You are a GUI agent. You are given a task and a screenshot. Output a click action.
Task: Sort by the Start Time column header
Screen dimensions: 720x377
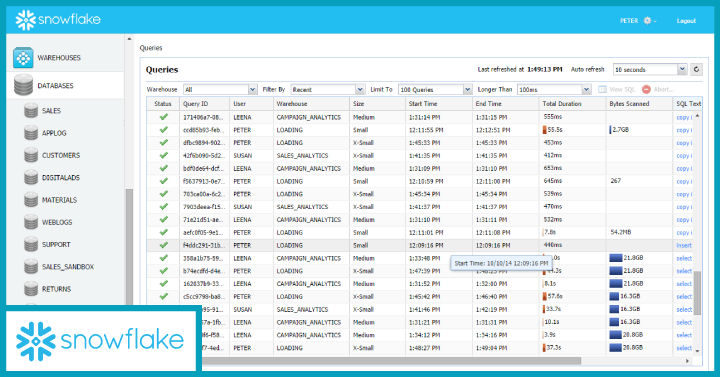point(439,104)
